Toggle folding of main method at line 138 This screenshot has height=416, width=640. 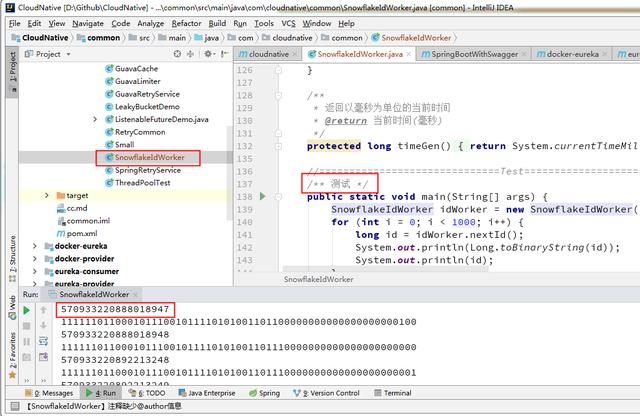click(x=278, y=197)
